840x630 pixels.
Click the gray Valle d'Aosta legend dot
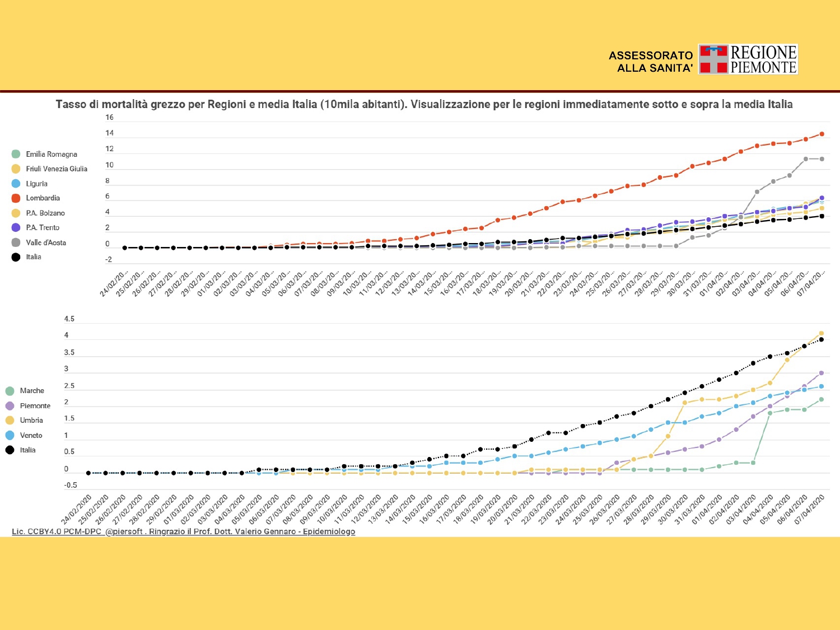pyautogui.click(x=16, y=242)
